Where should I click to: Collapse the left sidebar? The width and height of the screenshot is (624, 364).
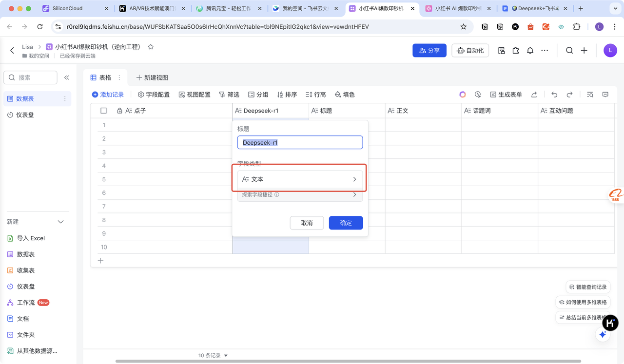(x=67, y=77)
